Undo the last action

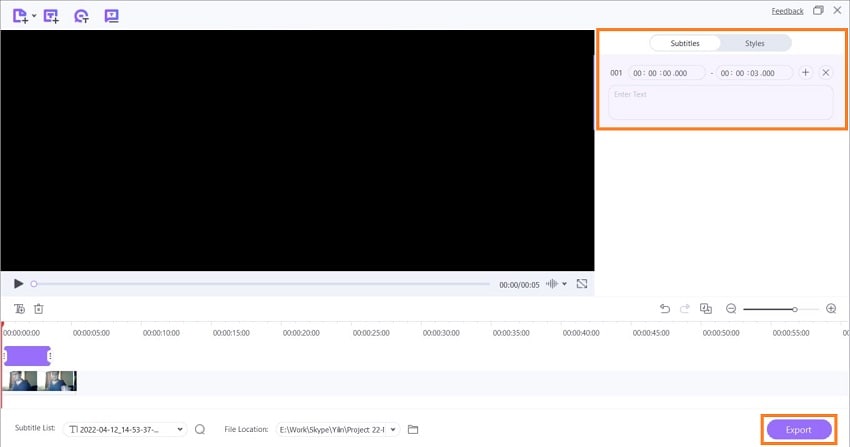click(665, 309)
